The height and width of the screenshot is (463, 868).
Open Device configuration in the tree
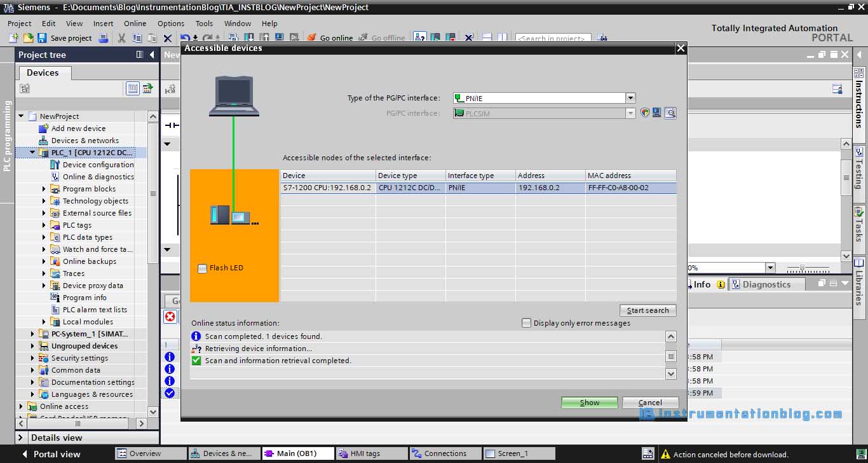point(98,165)
